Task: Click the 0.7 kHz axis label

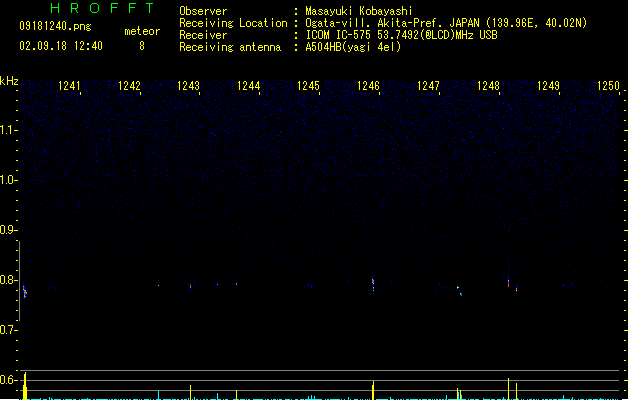Action: click(8, 330)
